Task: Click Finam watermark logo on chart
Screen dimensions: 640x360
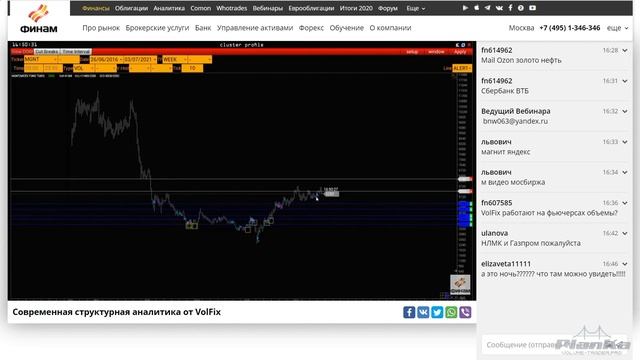Action: pyautogui.click(x=460, y=284)
